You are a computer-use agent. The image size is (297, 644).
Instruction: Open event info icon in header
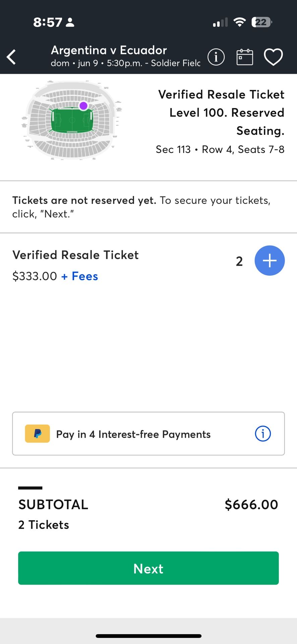pos(216,57)
